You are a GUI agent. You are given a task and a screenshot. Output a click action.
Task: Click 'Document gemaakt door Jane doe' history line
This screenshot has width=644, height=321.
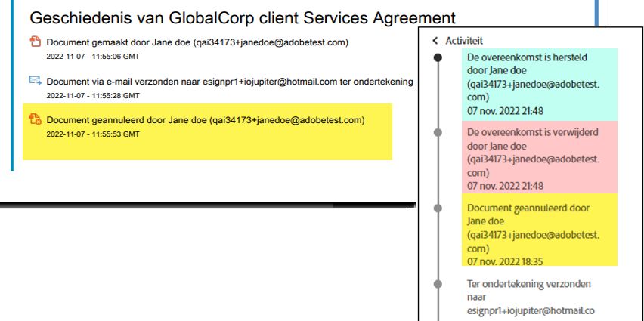pyautogui.click(x=197, y=42)
